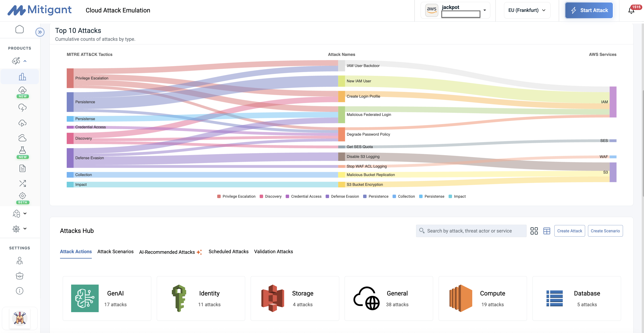The width and height of the screenshot is (644, 333).
Task: Click the notification bell icon
Action: [631, 11]
